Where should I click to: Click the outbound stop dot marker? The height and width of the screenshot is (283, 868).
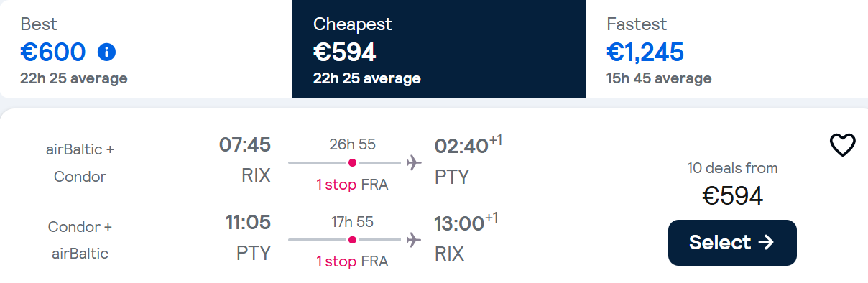click(x=352, y=163)
